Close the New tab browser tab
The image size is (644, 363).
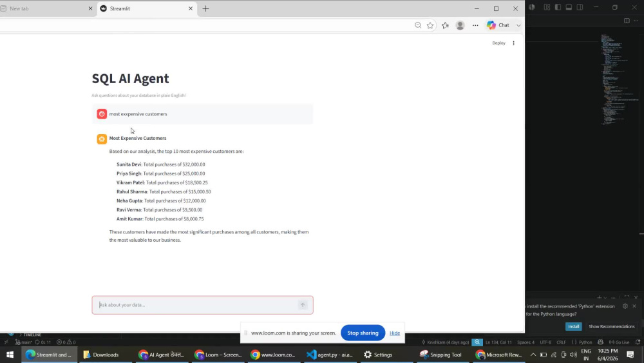click(90, 8)
